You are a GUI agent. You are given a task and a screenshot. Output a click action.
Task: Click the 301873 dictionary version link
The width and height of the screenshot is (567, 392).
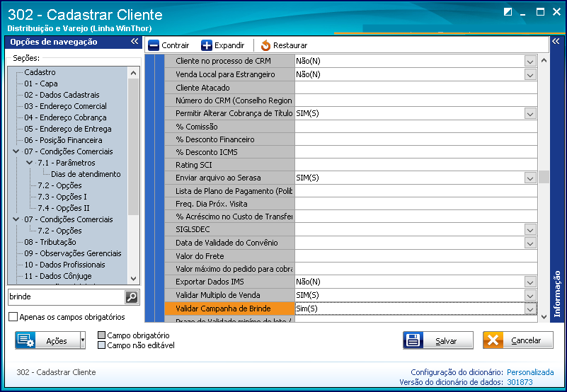pyautogui.click(x=520, y=382)
